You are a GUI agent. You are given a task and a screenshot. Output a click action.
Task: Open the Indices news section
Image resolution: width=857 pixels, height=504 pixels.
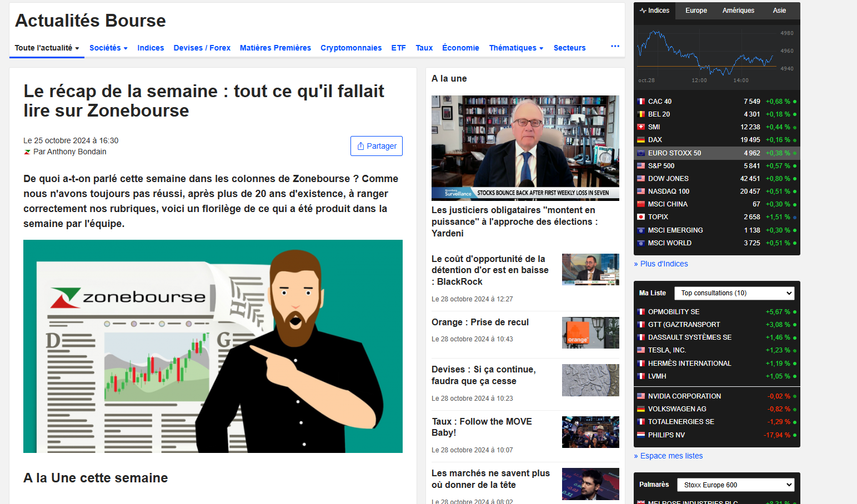pos(151,48)
